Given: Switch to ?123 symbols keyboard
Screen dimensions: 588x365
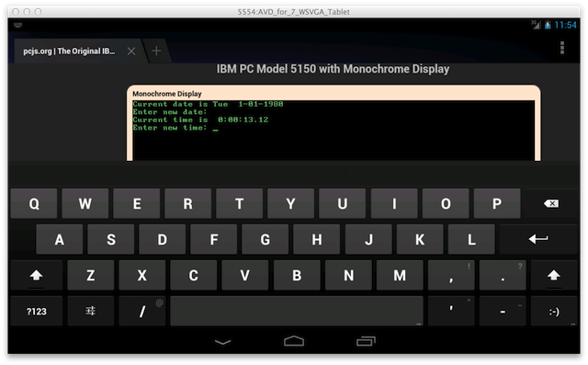Looking at the screenshot, I should click(x=37, y=311).
